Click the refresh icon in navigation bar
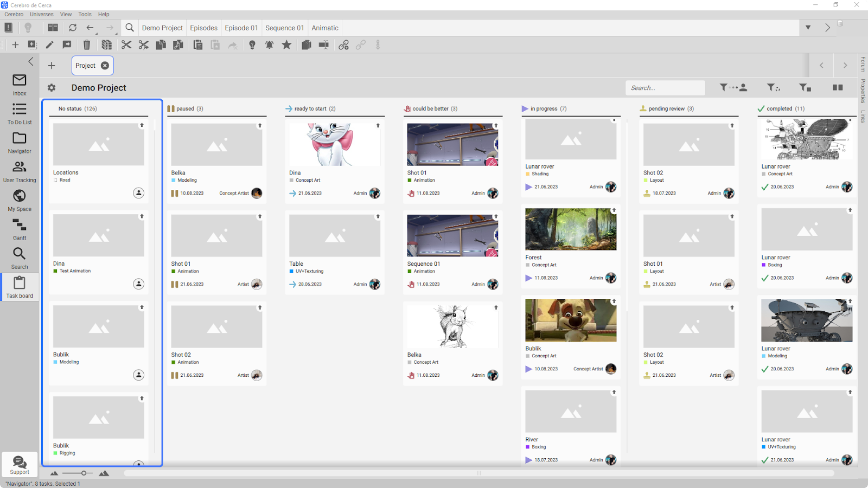 (73, 28)
